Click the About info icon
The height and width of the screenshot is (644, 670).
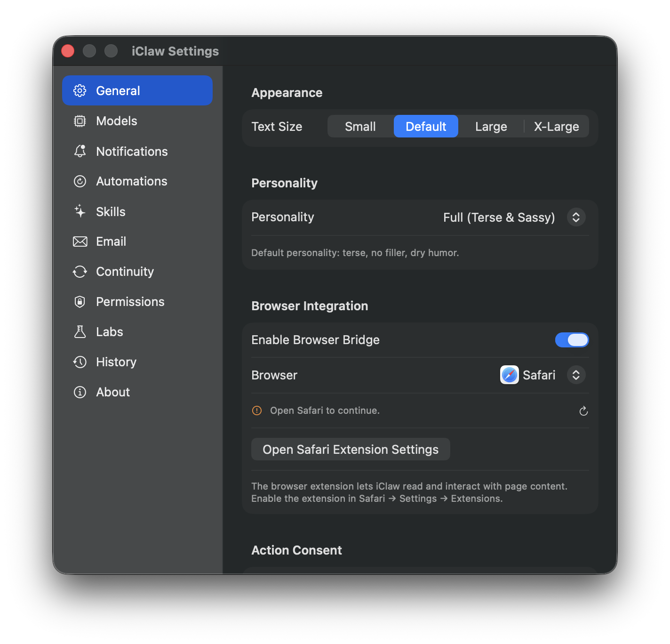click(x=80, y=392)
